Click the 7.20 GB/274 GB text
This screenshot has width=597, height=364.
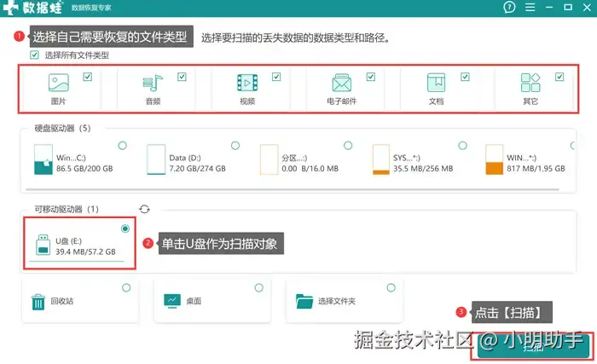point(197,168)
